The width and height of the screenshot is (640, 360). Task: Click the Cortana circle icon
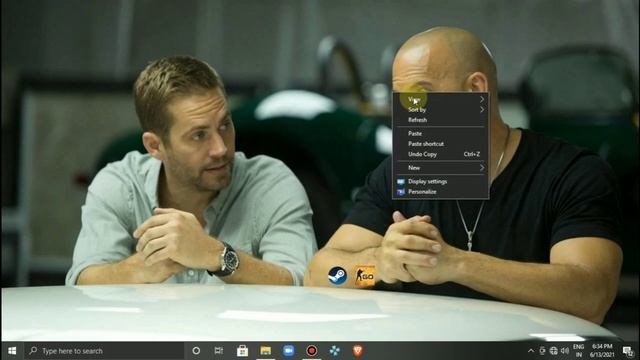pyautogui.click(x=196, y=351)
